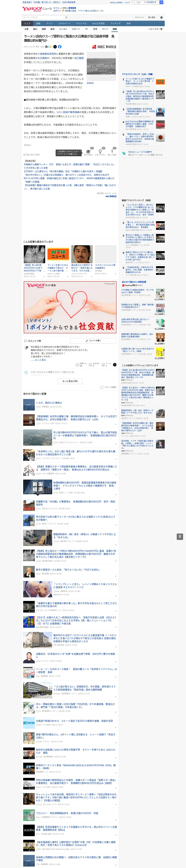Open the settings gear icon

161,18
